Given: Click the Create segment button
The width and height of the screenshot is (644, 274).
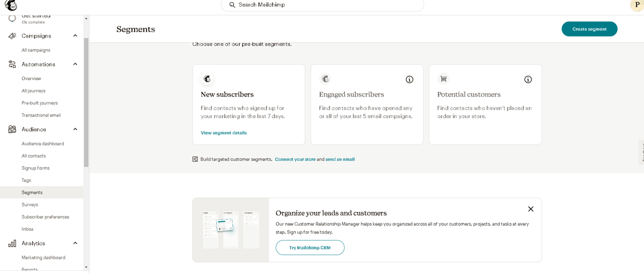Looking at the screenshot, I should [589, 29].
